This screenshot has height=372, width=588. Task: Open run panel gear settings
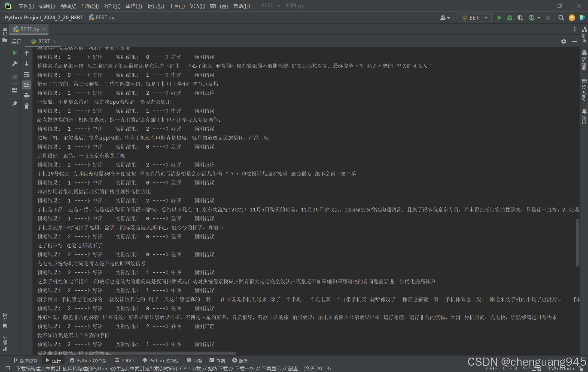pyautogui.click(x=563, y=41)
